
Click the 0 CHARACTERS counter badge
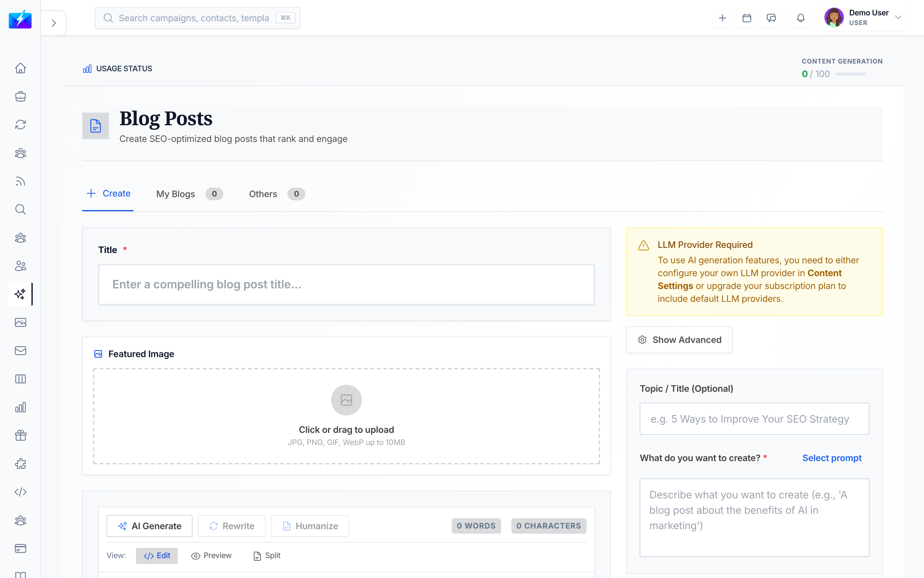pos(549,526)
